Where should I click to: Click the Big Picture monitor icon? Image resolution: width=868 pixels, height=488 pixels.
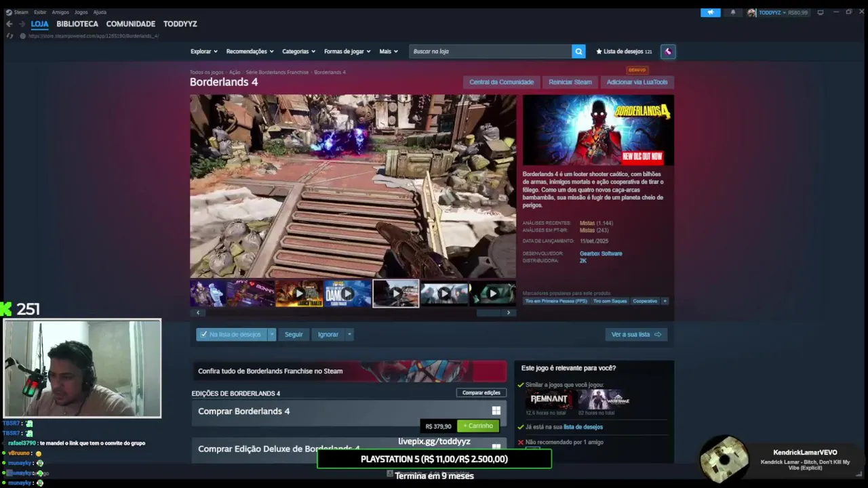point(821,12)
